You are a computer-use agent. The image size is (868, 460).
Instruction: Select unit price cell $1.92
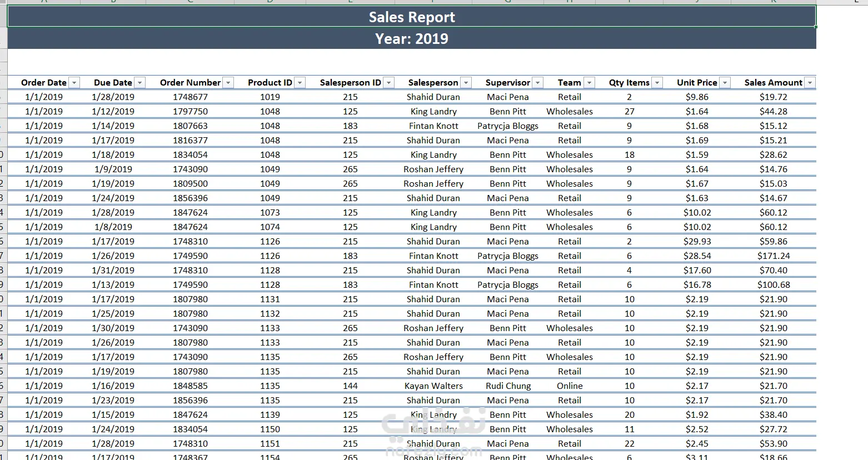click(697, 414)
